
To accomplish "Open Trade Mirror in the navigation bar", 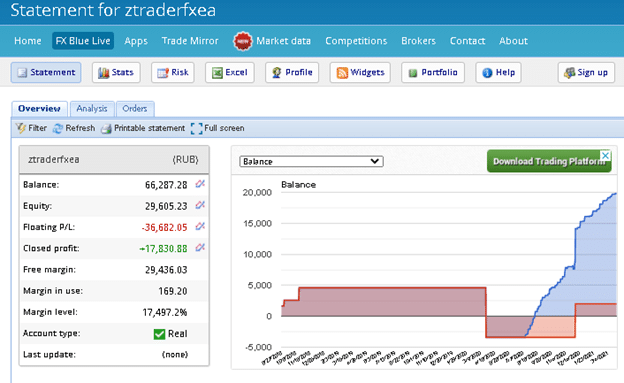I will click(190, 41).
